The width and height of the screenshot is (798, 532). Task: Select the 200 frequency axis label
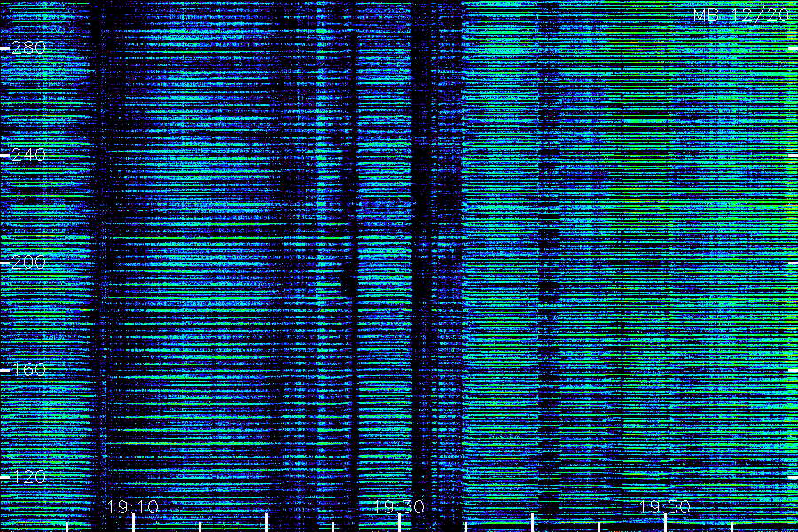(x=28, y=262)
